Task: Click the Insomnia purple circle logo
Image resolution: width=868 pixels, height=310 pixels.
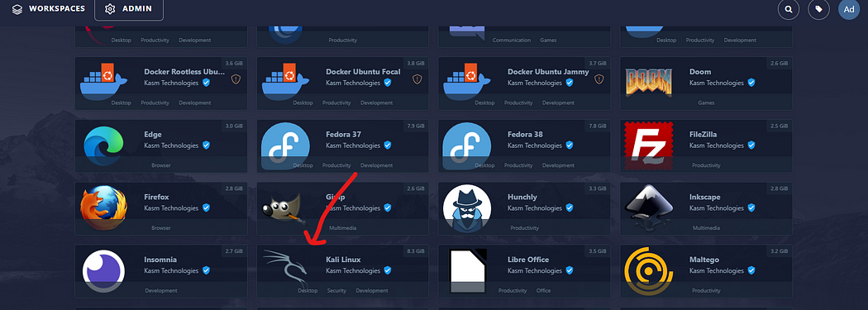Action: click(x=103, y=271)
